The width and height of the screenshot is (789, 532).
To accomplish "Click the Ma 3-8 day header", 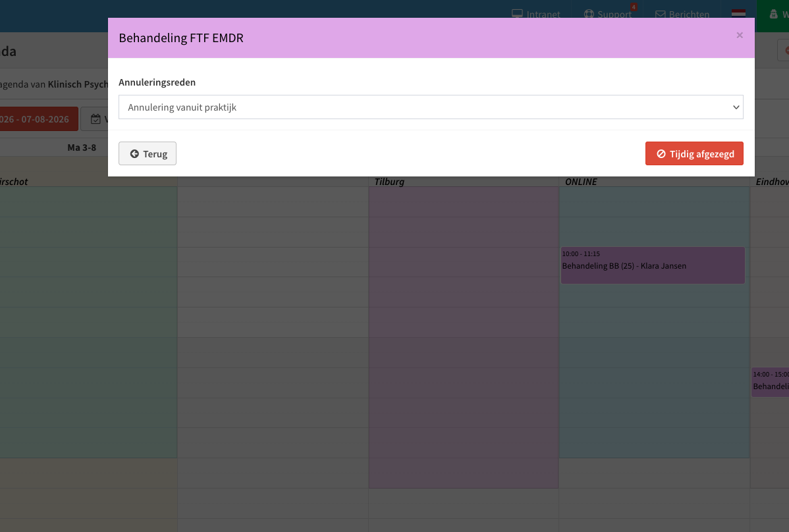I will click(82, 147).
